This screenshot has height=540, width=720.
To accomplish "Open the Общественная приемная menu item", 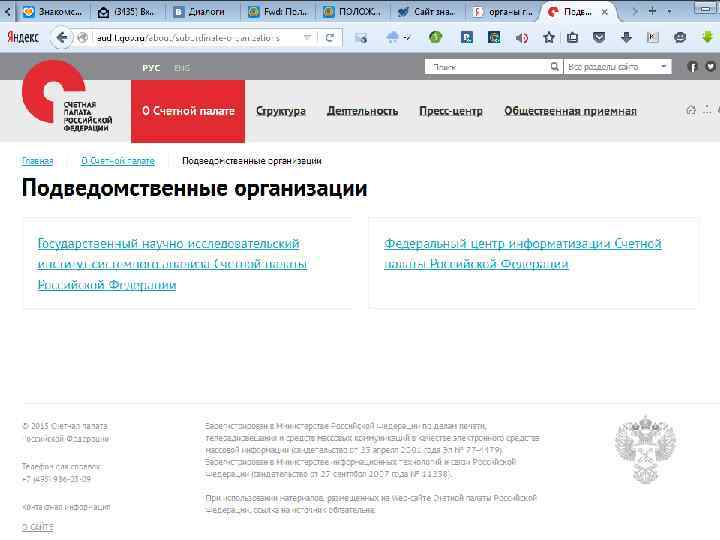I will point(570,111).
